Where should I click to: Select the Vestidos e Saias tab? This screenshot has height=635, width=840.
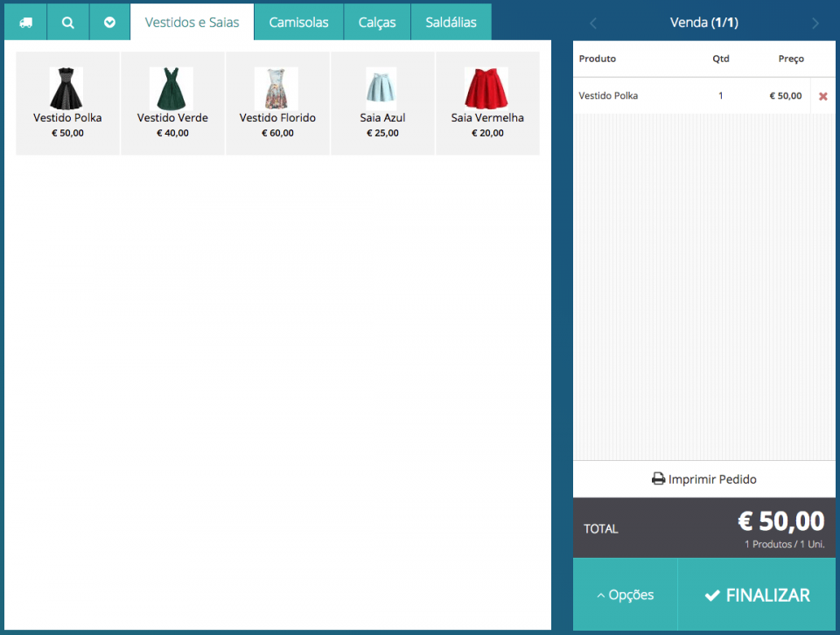click(192, 22)
